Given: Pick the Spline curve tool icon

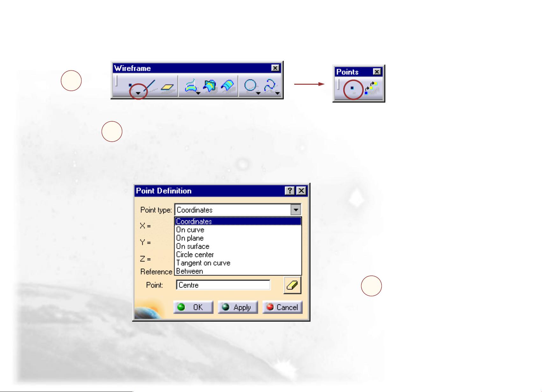Looking at the screenshot, I should pyautogui.click(x=270, y=86).
